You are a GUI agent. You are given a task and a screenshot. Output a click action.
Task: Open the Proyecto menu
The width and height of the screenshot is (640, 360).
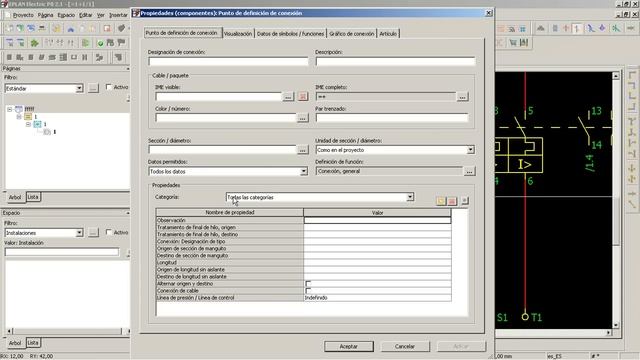pyautogui.click(x=23, y=15)
